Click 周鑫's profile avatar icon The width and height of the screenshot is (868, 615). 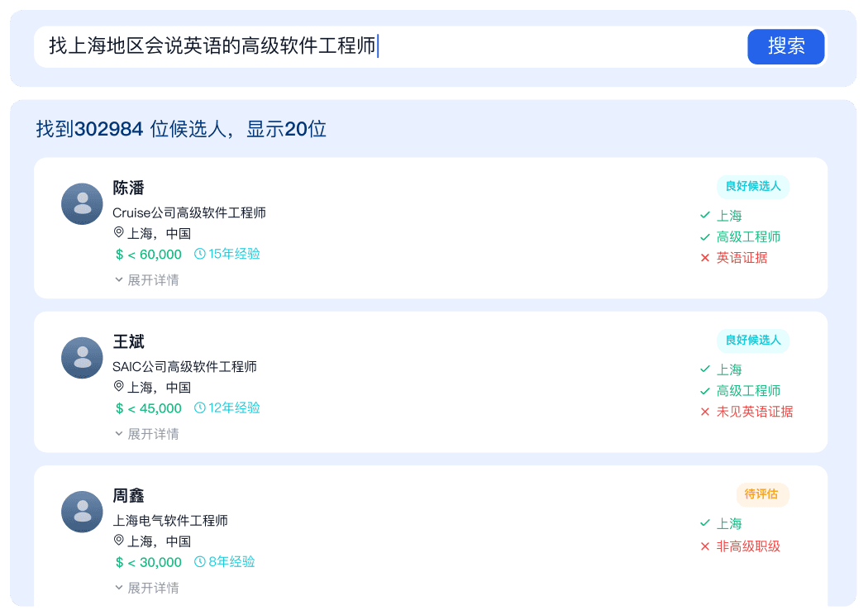pyautogui.click(x=82, y=512)
